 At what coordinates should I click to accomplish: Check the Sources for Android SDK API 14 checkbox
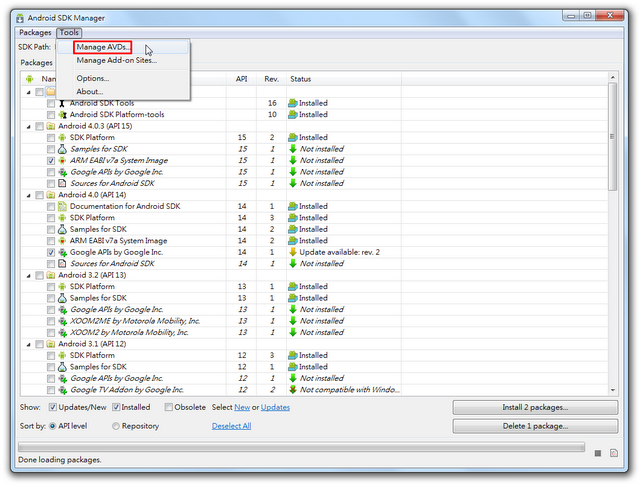click(x=51, y=264)
